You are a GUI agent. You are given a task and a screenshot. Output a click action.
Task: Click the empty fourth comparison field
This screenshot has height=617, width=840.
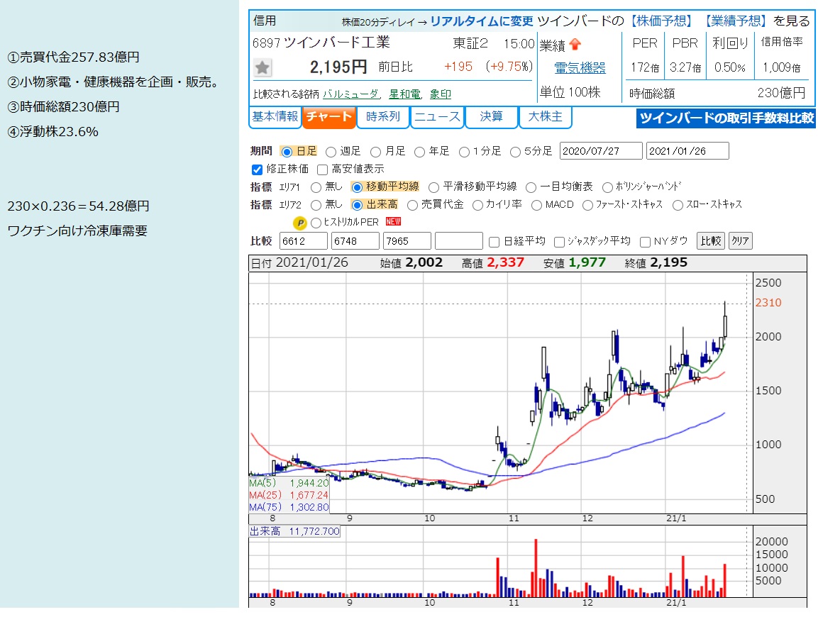pyautogui.click(x=459, y=241)
